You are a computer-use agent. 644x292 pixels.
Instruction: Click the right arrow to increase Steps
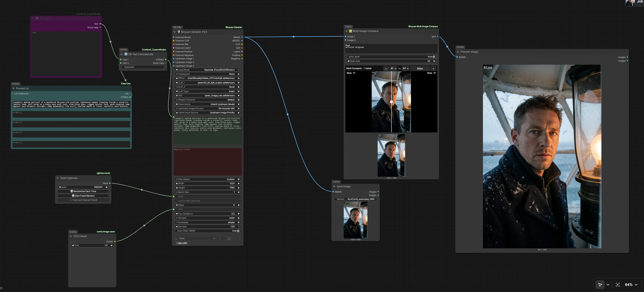[239, 205]
